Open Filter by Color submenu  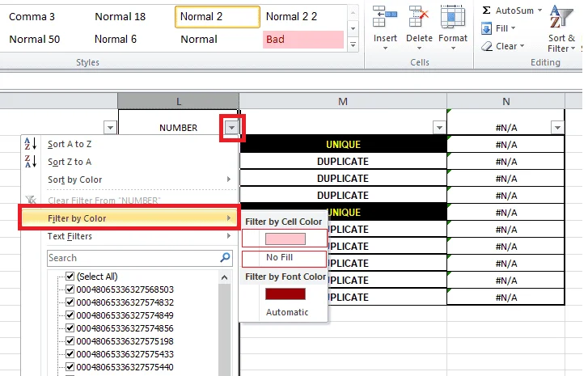click(129, 218)
